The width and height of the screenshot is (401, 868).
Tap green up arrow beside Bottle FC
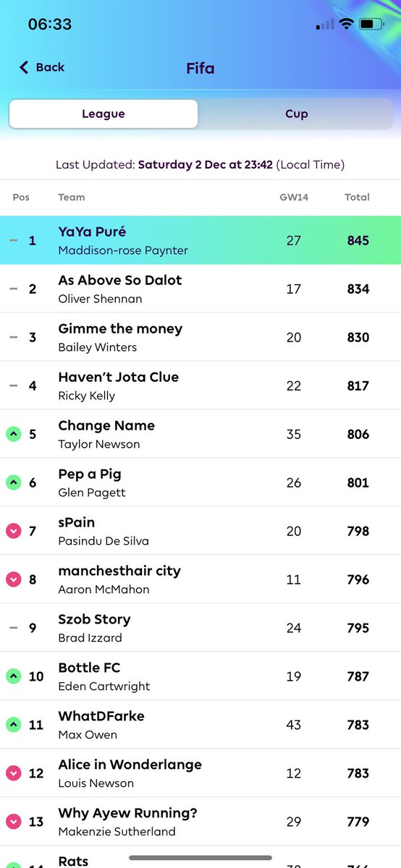coord(13,676)
